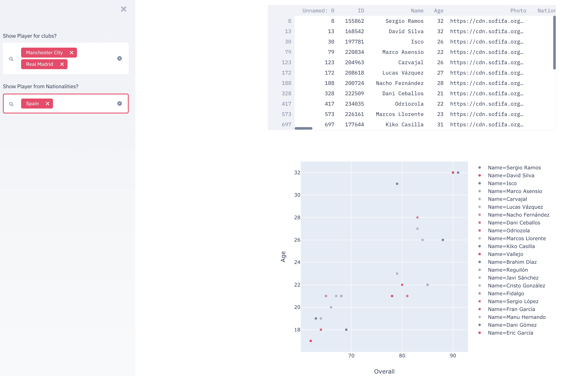The width and height of the screenshot is (588, 376).
Task: Close the left panel with X icon
Action: (x=123, y=8)
